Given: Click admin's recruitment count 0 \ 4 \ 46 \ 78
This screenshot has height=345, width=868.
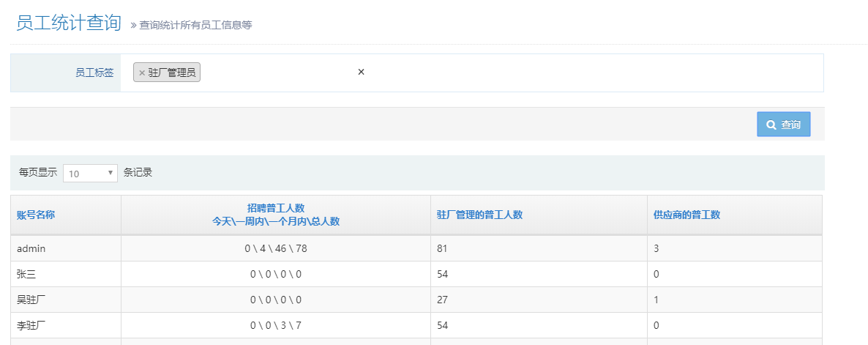Looking at the screenshot, I should coord(275,249).
